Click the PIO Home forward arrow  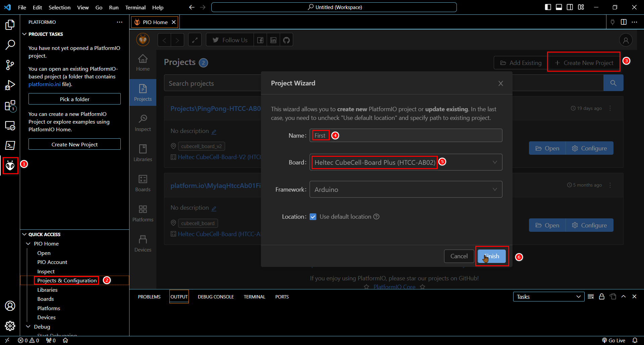point(177,40)
